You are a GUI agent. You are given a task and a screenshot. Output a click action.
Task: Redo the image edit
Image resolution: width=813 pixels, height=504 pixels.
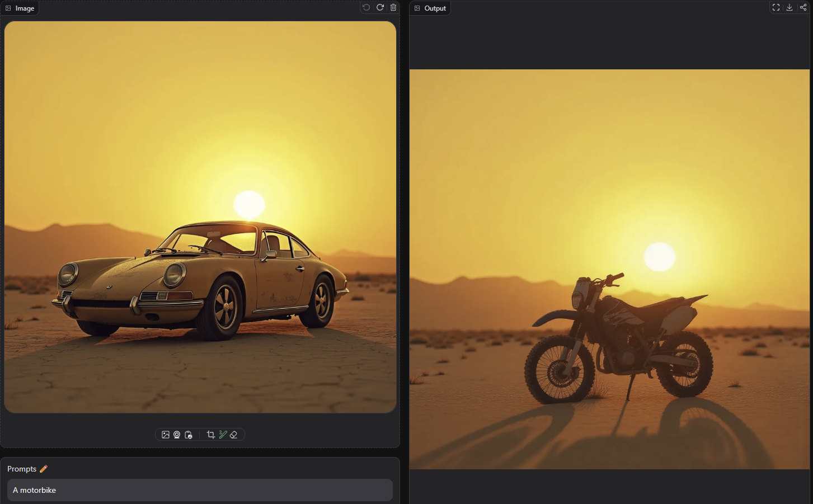[x=380, y=7]
